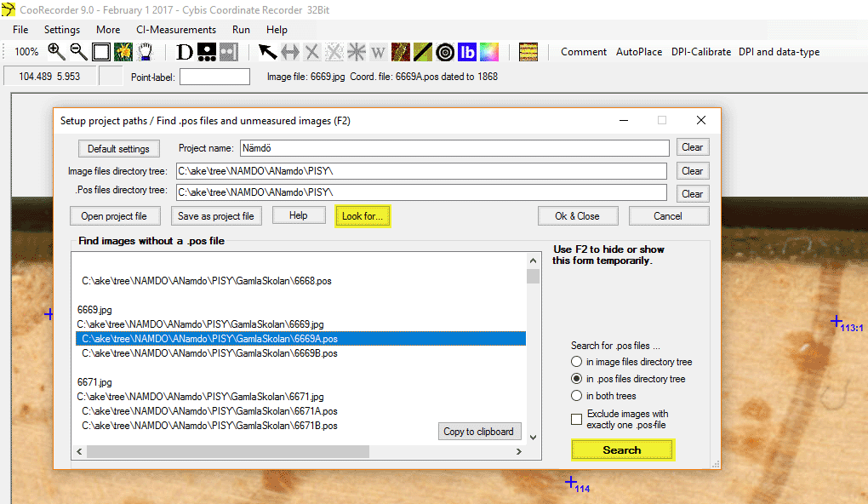Click Open project file button

(115, 216)
